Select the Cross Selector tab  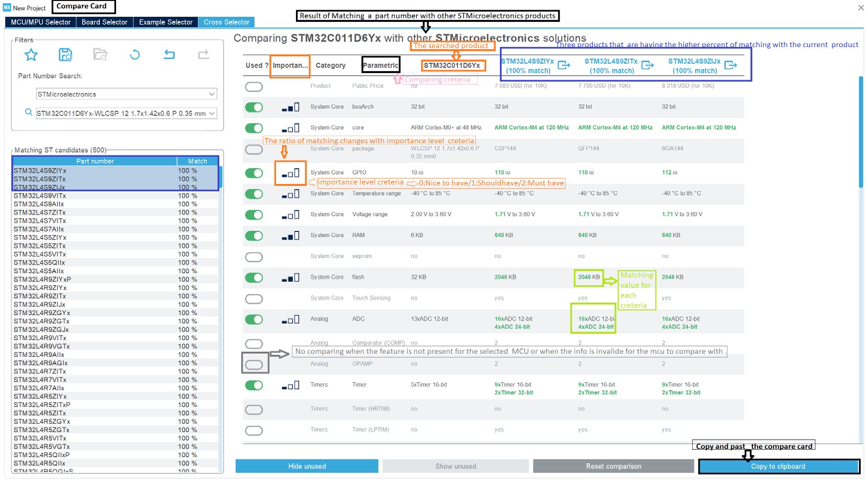click(x=226, y=22)
